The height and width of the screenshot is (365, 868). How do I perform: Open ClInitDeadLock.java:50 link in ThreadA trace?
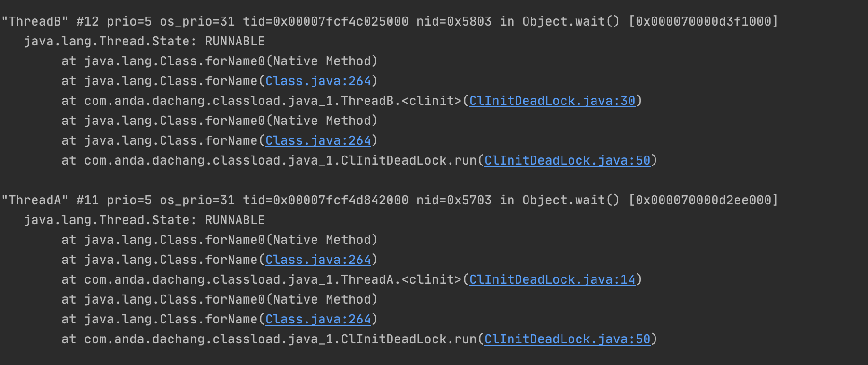click(567, 339)
